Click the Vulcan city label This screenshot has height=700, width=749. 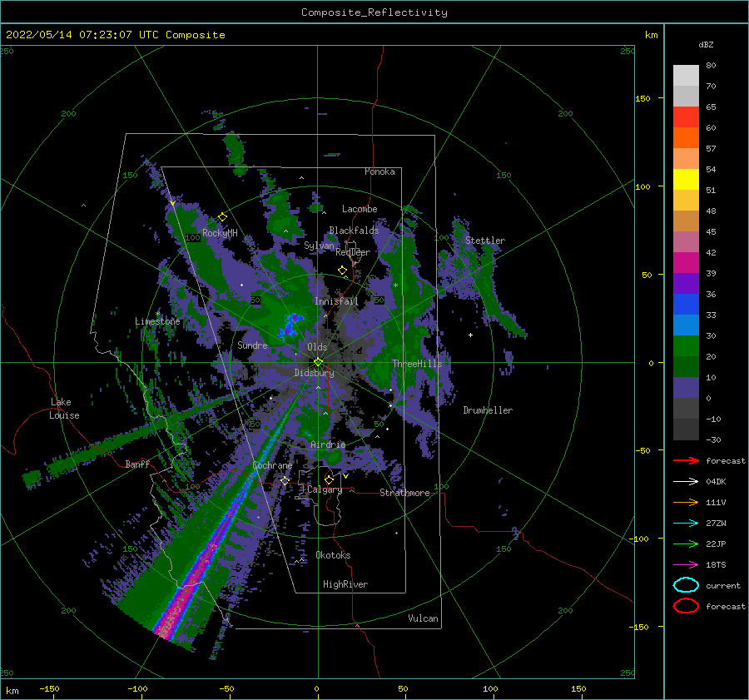[x=423, y=618]
